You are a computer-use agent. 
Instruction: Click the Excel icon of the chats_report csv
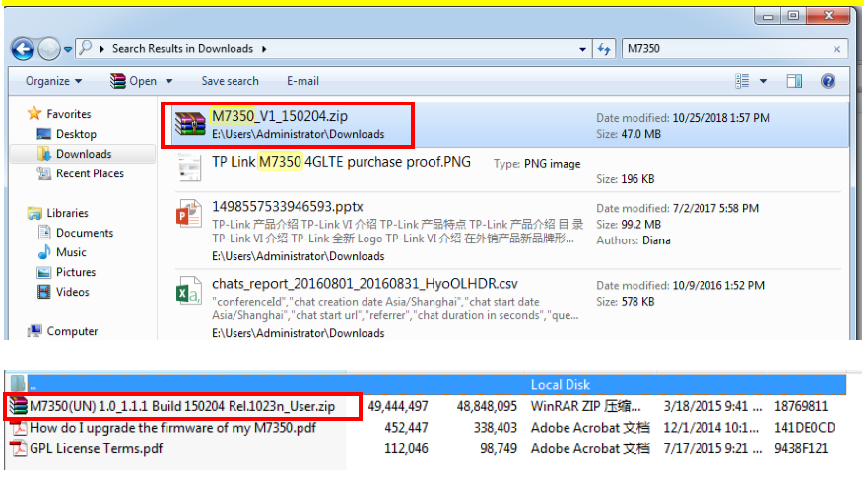(x=189, y=290)
